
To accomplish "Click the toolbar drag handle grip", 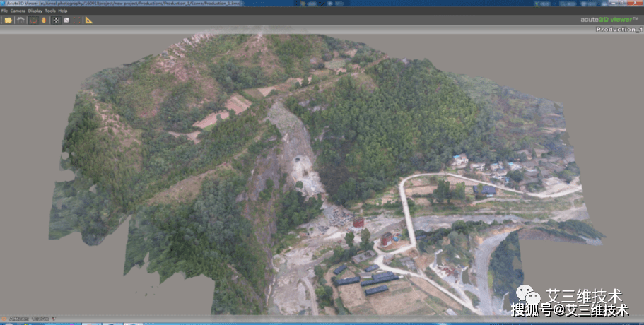I will (1, 20).
